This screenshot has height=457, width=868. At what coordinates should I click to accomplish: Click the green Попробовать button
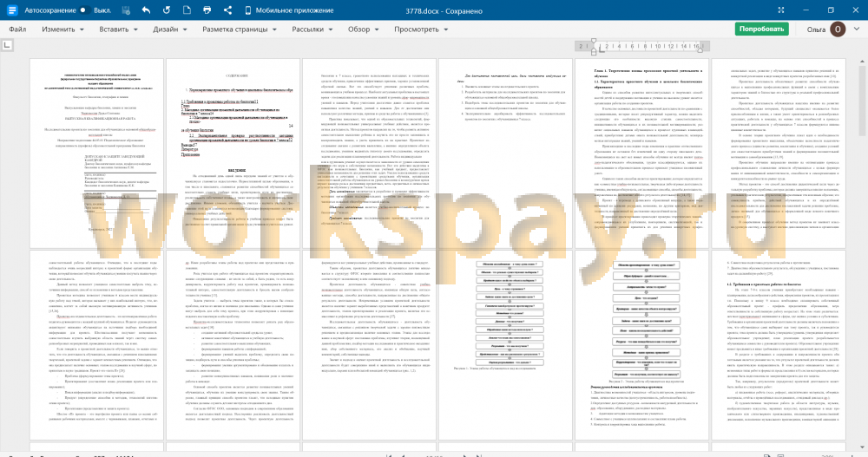(x=762, y=29)
